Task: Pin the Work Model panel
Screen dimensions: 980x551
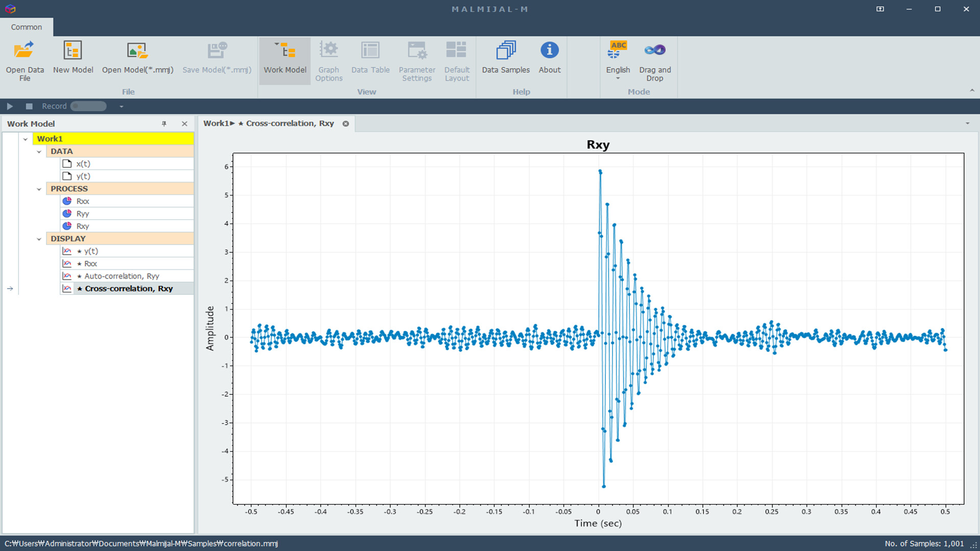Action: pyautogui.click(x=164, y=124)
